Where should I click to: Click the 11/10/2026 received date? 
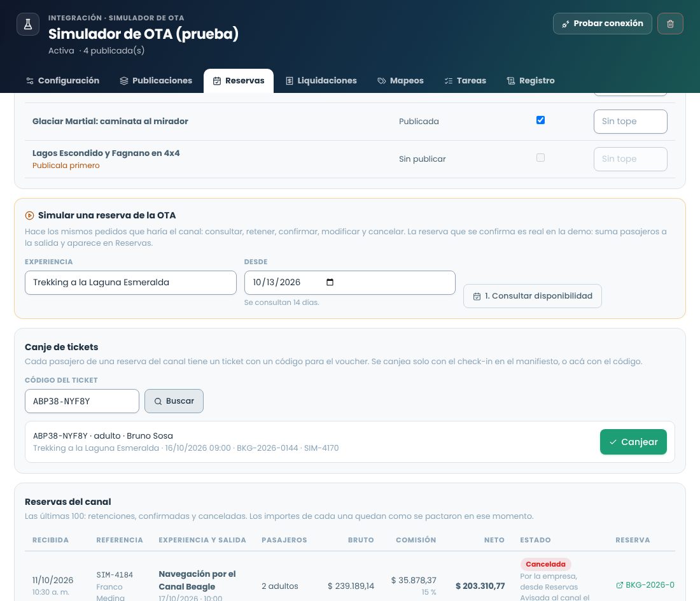[53, 580]
